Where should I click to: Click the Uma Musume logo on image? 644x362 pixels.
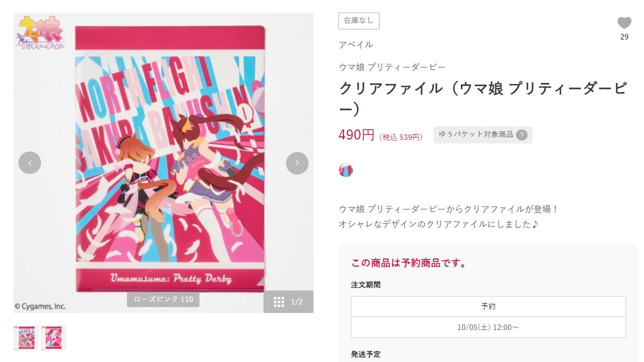[x=42, y=32]
